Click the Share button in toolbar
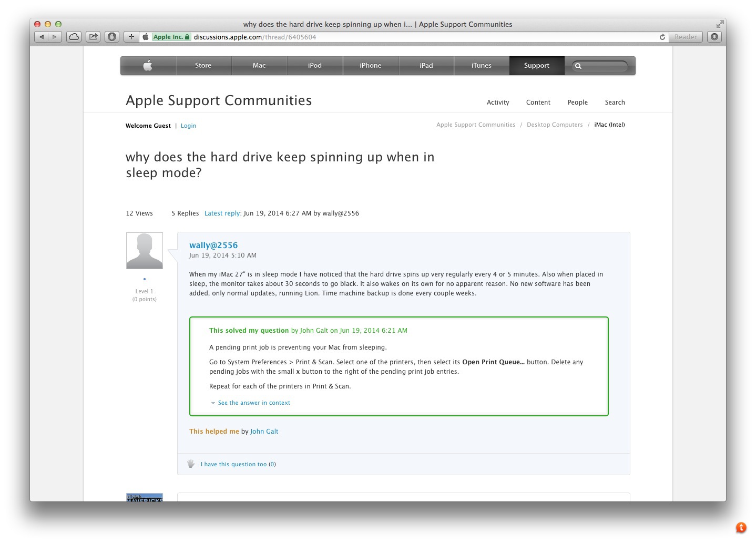 tap(93, 37)
